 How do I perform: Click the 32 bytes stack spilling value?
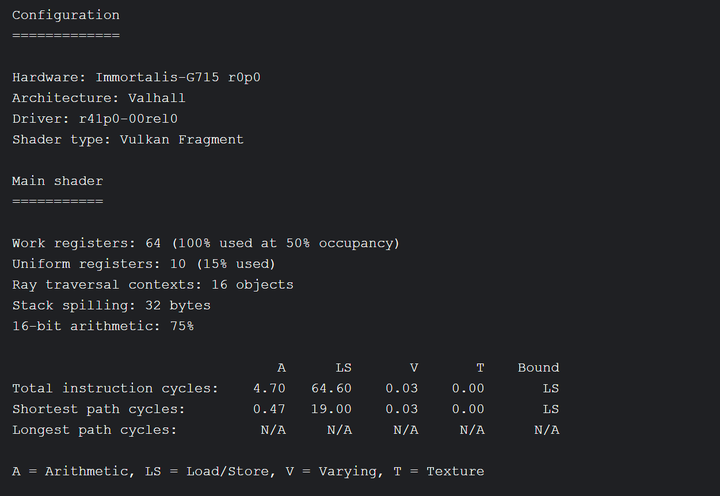[177, 305]
